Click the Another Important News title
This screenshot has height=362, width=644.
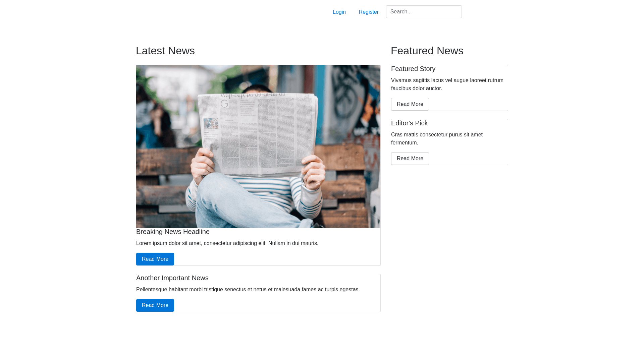point(172,278)
